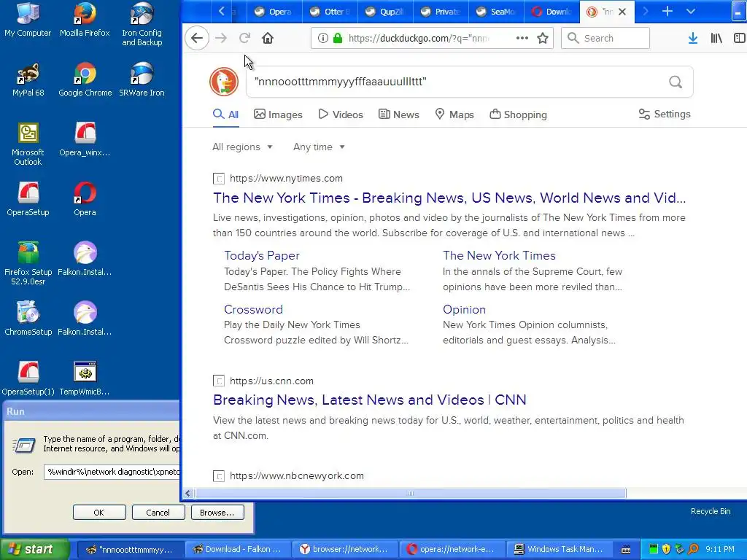Switch to QupZilla browser tab
Screen dimensions: 747x560
tap(385, 12)
